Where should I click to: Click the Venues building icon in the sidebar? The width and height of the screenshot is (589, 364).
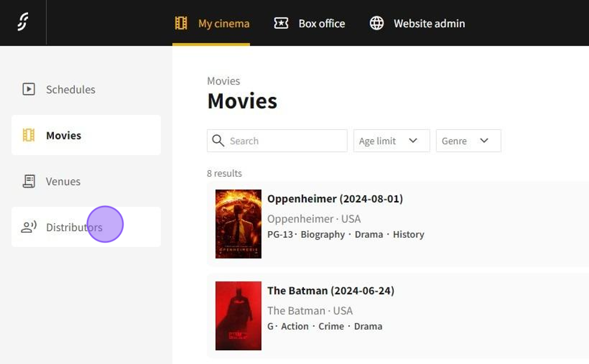tap(29, 181)
